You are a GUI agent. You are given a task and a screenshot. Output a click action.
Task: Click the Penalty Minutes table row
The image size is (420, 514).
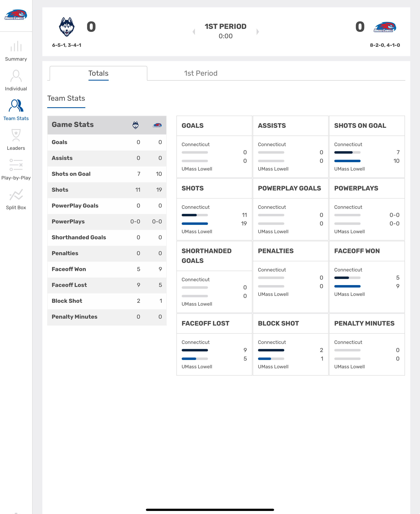pos(107,317)
